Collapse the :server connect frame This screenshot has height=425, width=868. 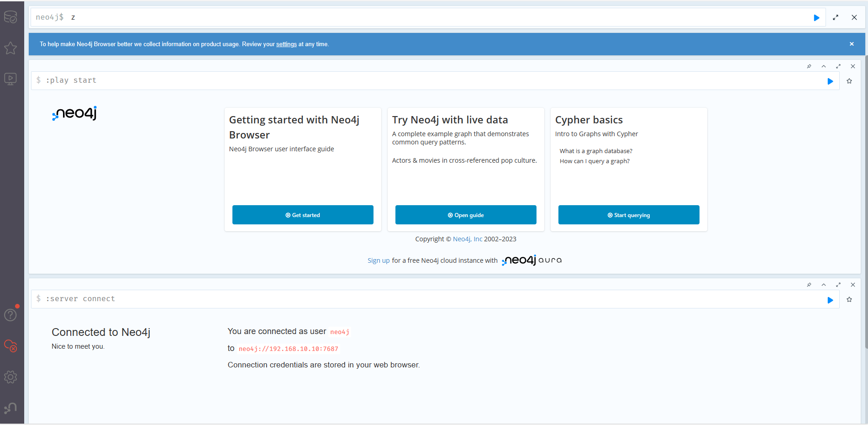[x=824, y=285]
